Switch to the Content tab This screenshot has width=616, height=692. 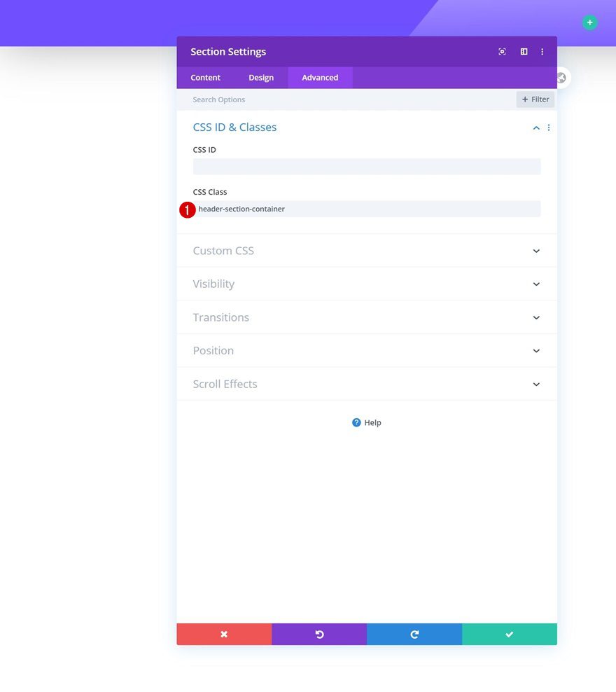(x=206, y=78)
